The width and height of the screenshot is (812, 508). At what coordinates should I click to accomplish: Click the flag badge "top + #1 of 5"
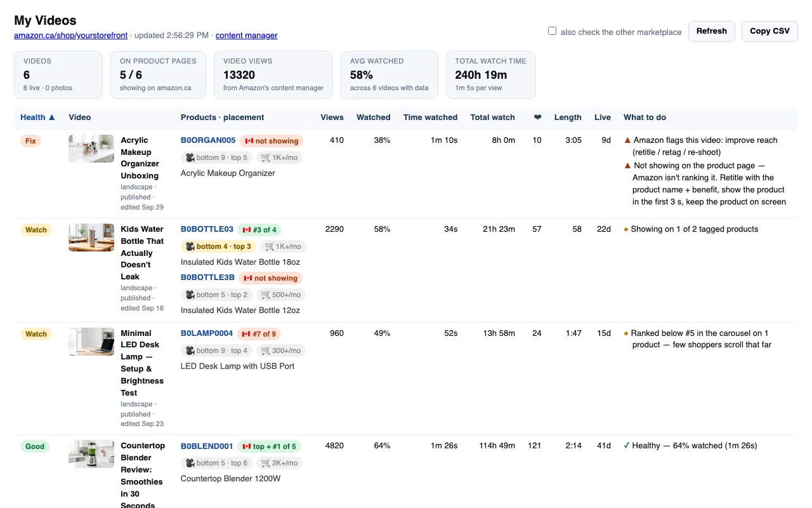click(x=269, y=446)
